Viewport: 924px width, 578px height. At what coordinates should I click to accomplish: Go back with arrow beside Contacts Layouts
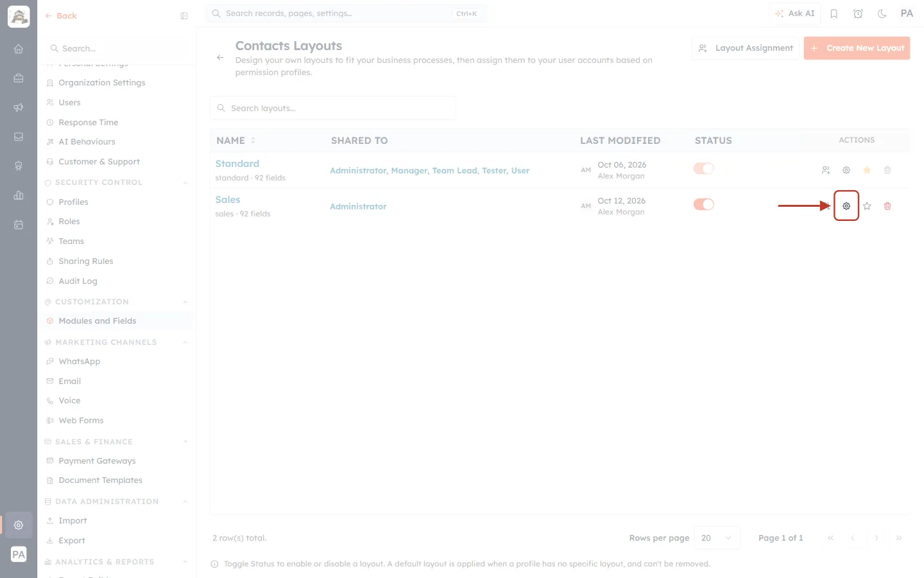(x=220, y=58)
